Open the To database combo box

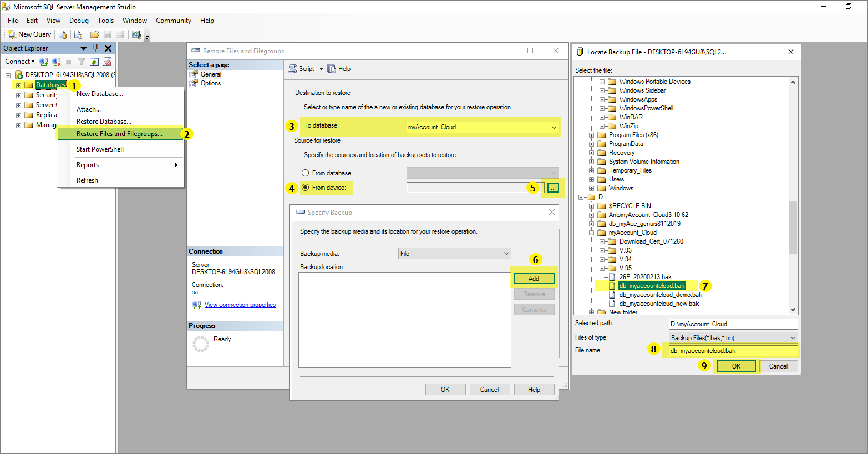[482, 127]
